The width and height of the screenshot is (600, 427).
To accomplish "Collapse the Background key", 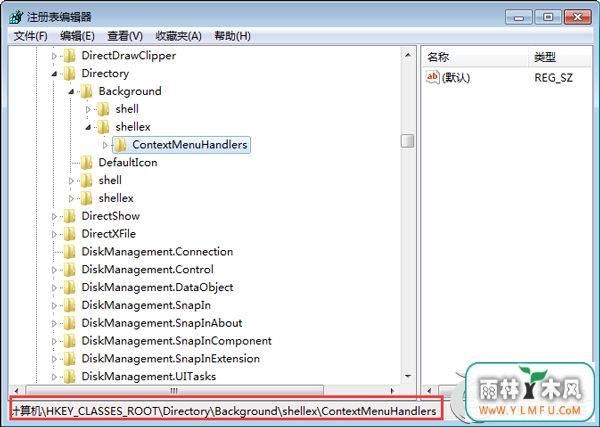I will [x=71, y=92].
